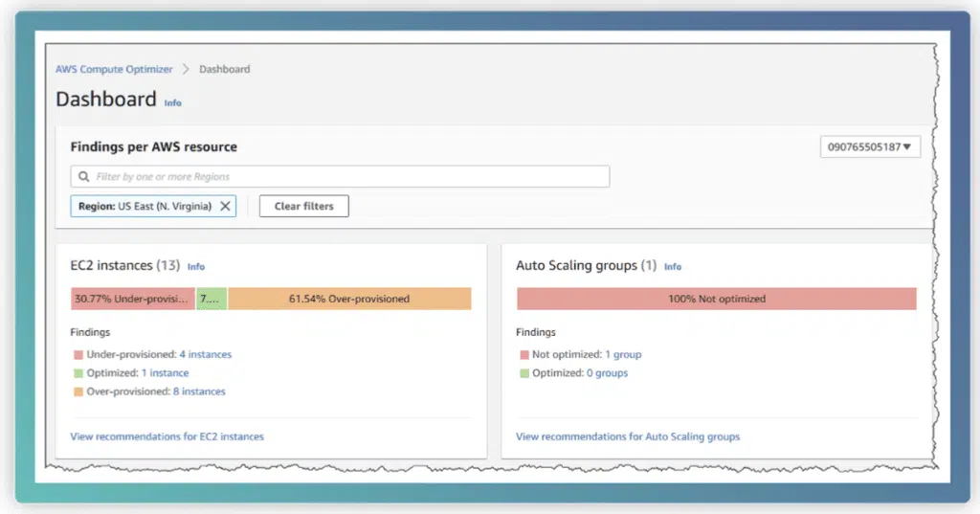This screenshot has height=514, width=980.
Task: Open the 0 groups optimized link
Action: coord(608,372)
